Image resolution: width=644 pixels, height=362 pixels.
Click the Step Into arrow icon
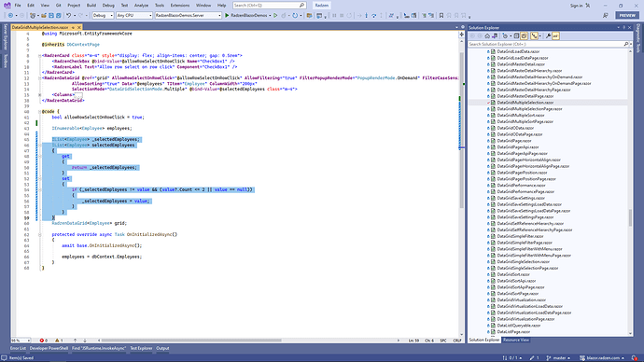[x=367, y=15]
